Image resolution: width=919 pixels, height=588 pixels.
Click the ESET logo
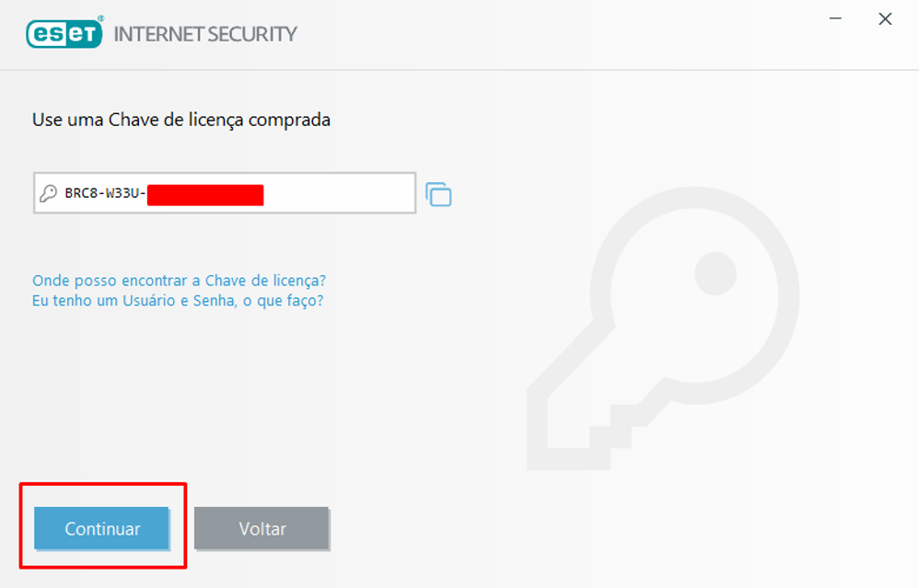pos(64,33)
